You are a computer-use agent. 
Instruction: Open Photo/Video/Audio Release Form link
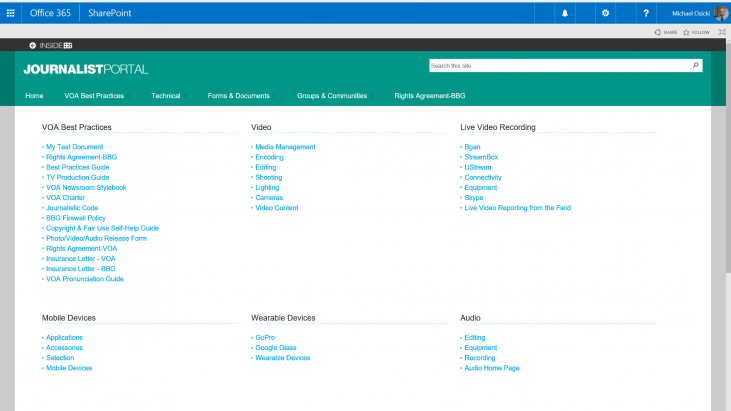96,238
